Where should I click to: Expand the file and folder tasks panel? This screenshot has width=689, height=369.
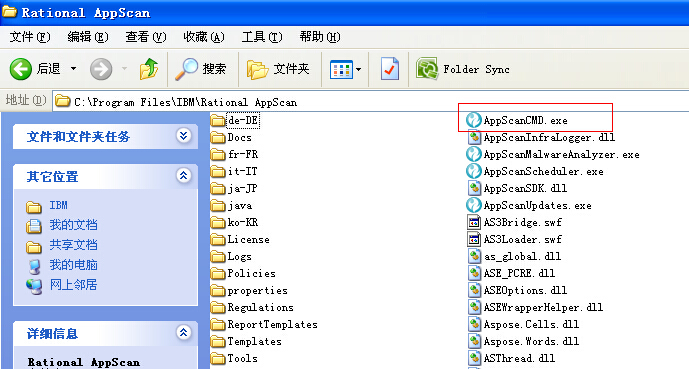click(183, 136)
